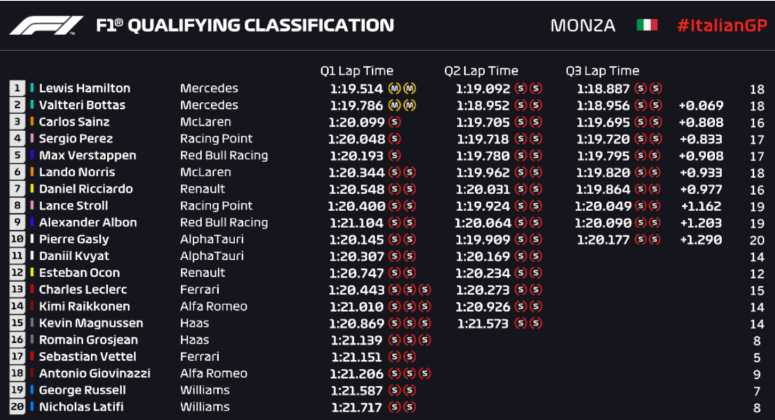Screen dimensions: 775x420
Task: Open the #ItalianGP hashtag link
Action: (720, 25)
